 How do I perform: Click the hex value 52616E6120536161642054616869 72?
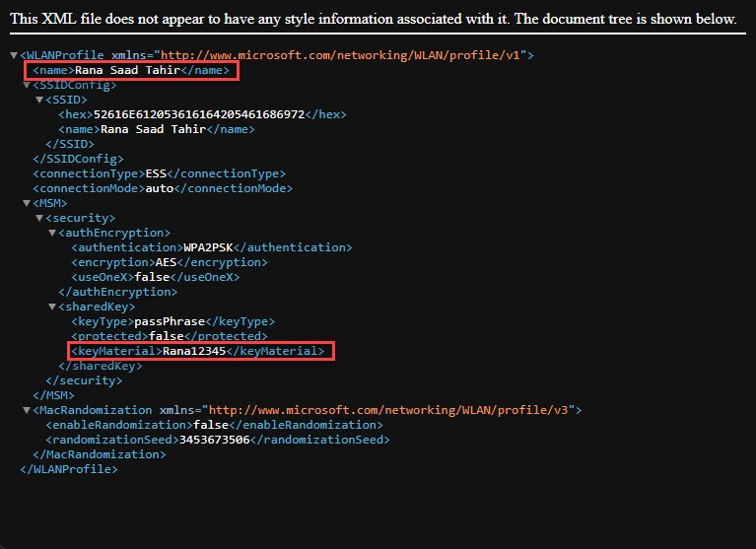point(199,114)
